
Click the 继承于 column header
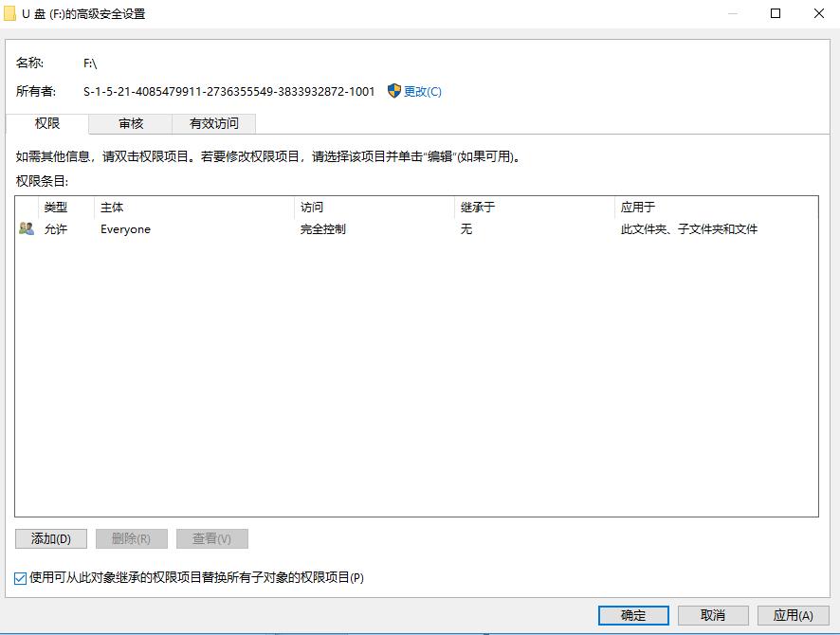coord(472,207)
